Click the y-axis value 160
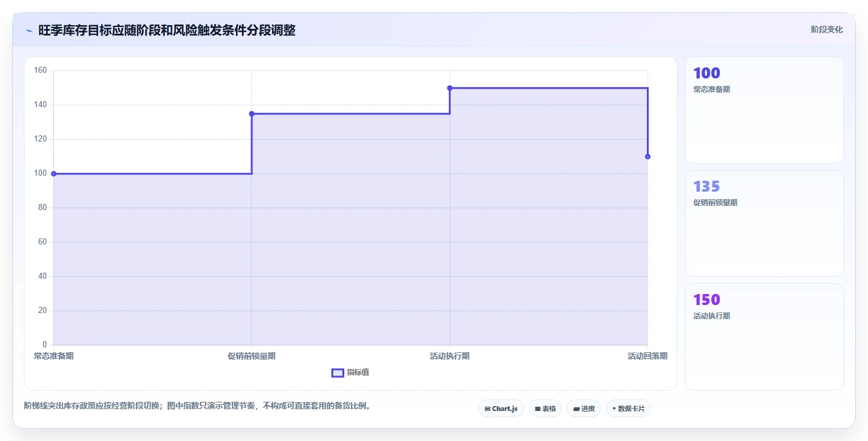 [x=40, y=70]
